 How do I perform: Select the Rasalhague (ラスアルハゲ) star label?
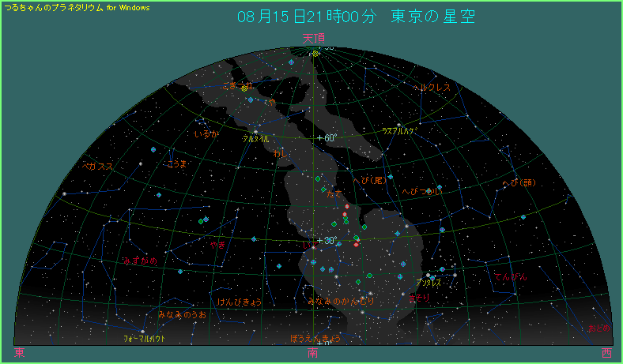point(398,131)
